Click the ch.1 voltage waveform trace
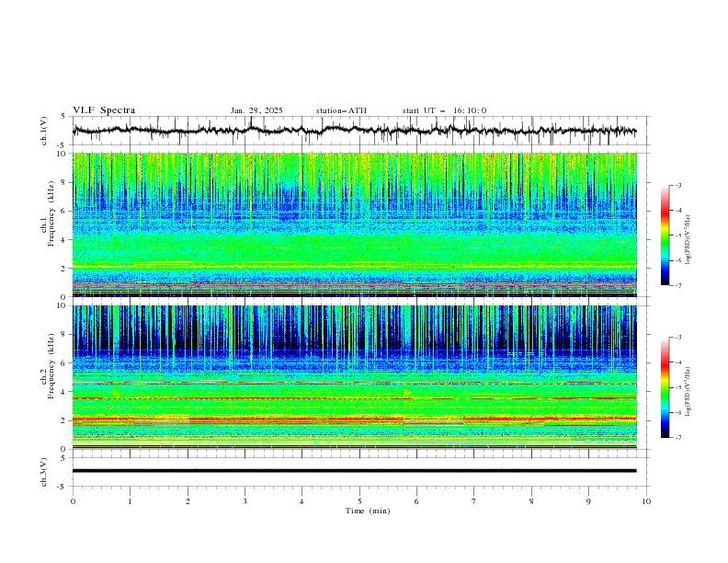 354,131
